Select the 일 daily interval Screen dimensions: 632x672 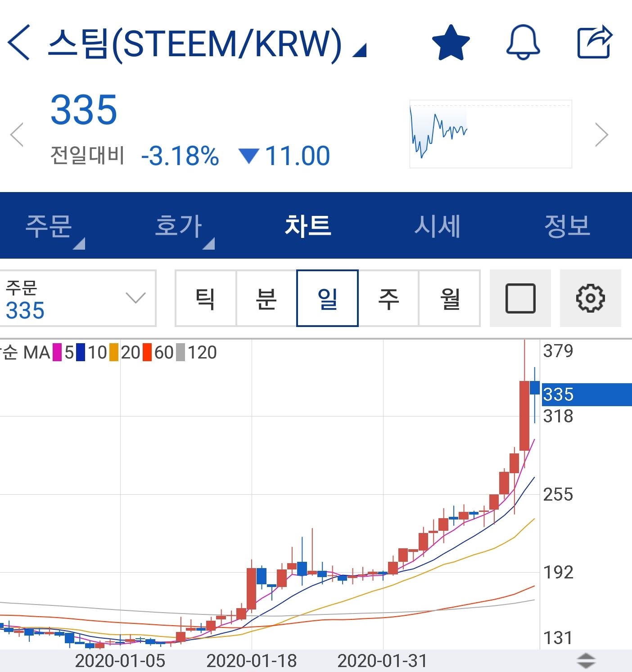point(328,298)
